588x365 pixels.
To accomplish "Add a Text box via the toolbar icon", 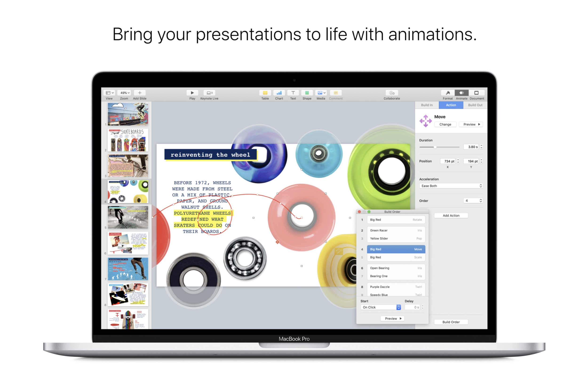I will click(293, 93).
